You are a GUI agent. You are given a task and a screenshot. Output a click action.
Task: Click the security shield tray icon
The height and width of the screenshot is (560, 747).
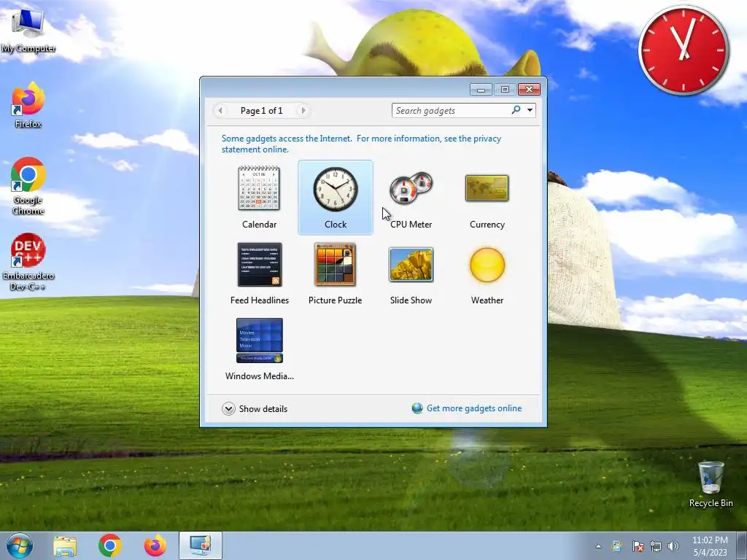pos(617,546)
